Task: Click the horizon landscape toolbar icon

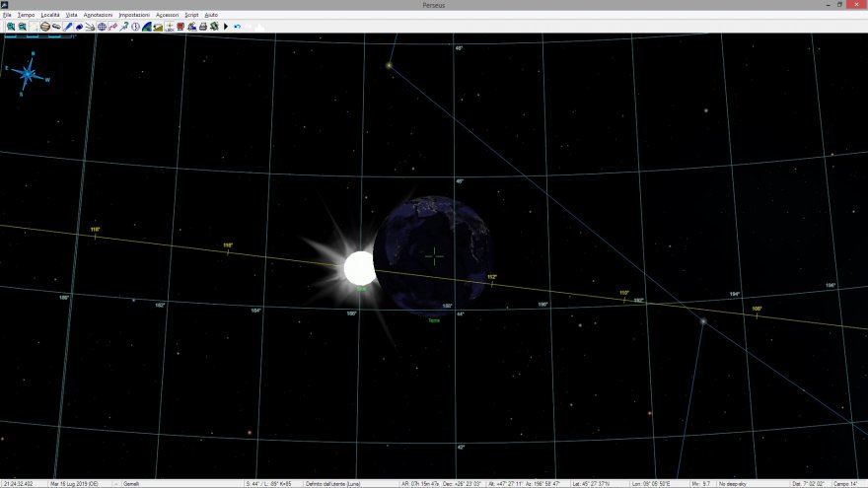Action: (158, 27)
